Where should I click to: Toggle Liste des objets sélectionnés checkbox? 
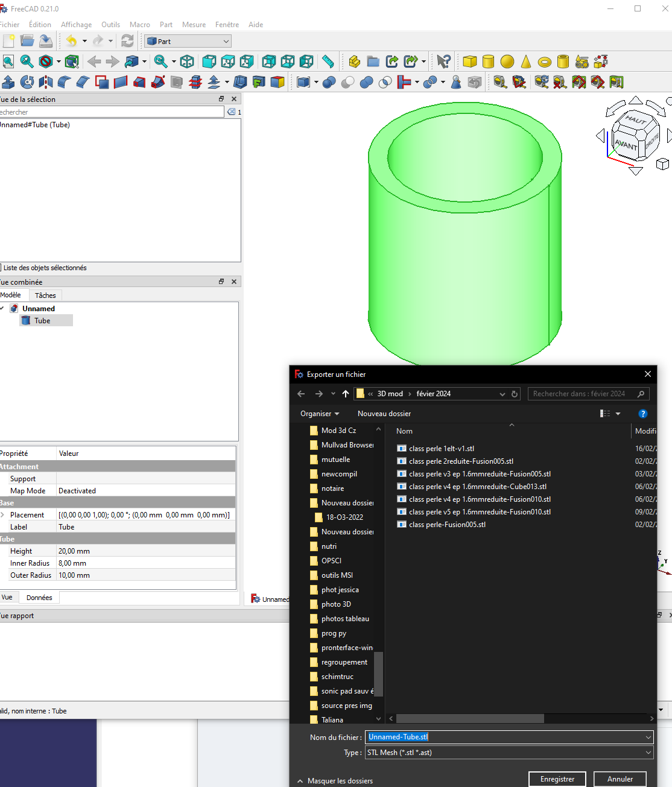tap(1, 268)
